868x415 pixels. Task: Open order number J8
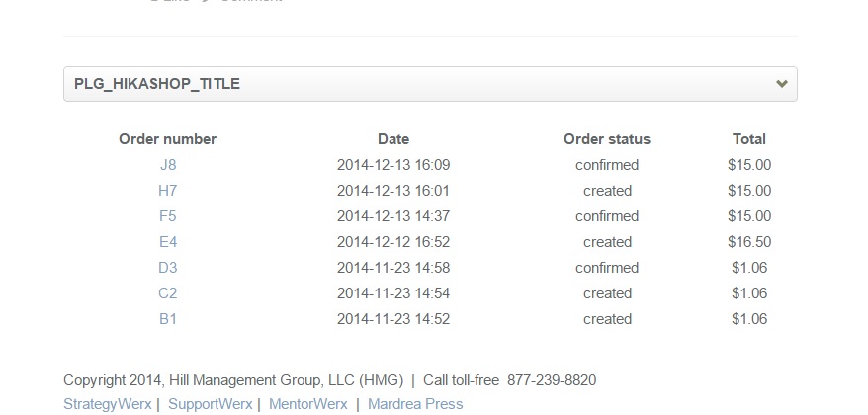click(x=168, y=165)
